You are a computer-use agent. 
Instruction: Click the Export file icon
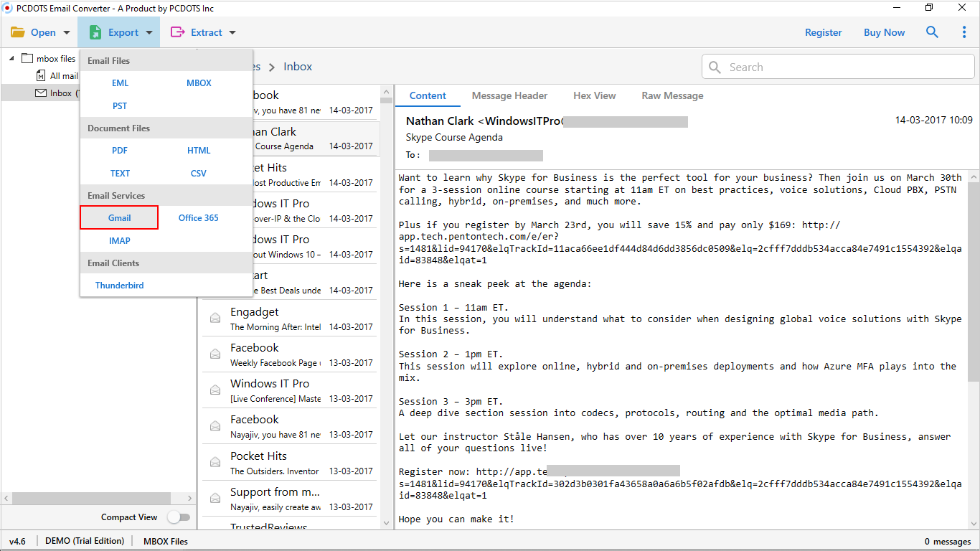(x=95, y=32)
